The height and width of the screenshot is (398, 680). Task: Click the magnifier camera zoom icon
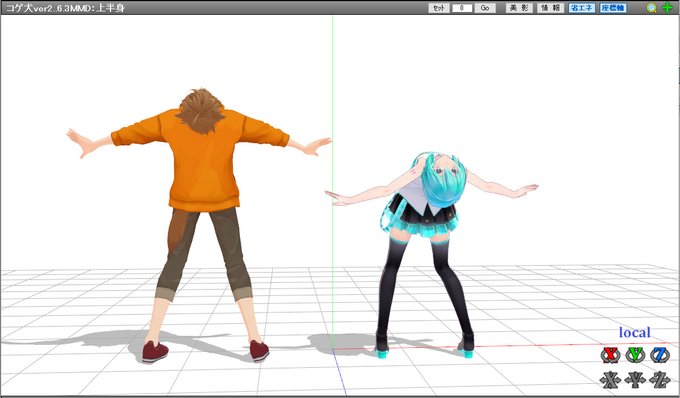(x=651, y=8)
